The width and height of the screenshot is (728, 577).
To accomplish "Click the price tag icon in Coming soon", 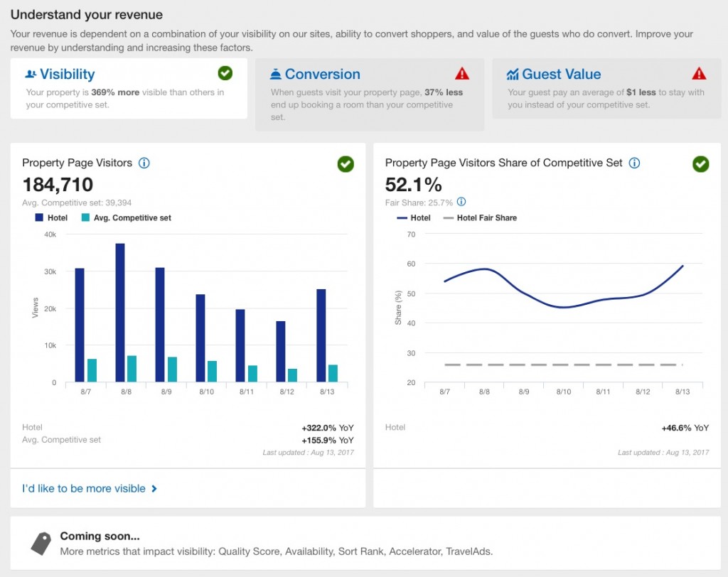I will click(x=41, y=544).
